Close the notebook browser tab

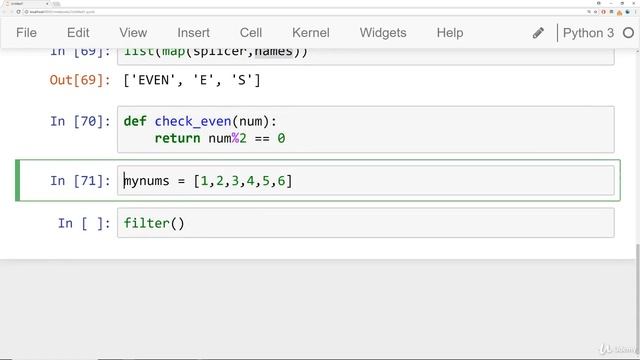point(47,3)
